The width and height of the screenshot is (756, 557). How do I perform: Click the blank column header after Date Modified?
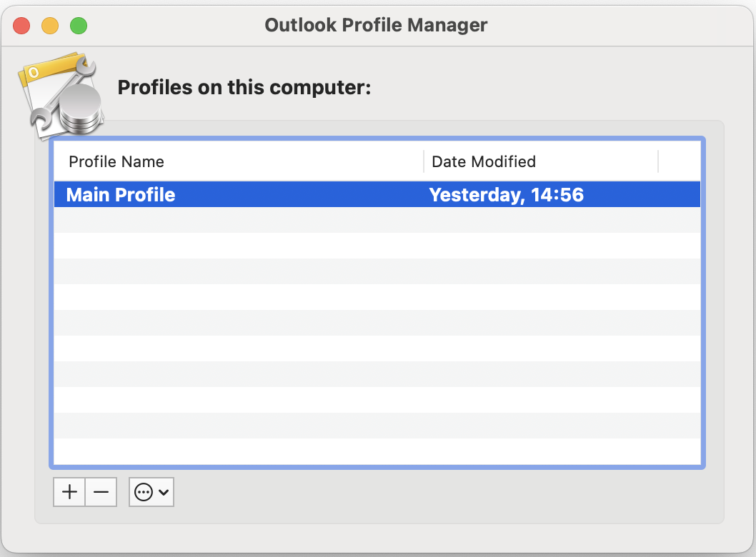pos(679,161)
